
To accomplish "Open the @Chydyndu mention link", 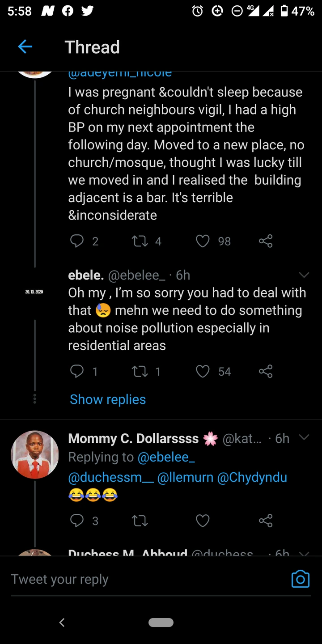I will 252,478.
